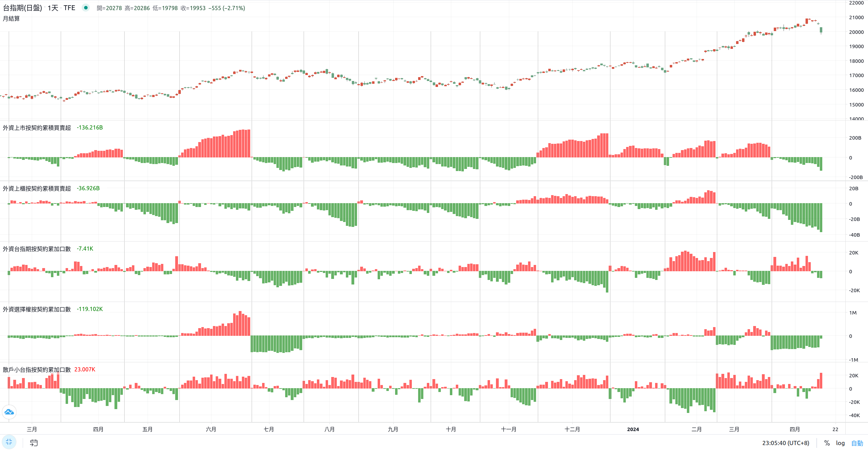Toggle percent scale with % button
The height and width of the screenshot is (451, 868).
click(827, 443)
